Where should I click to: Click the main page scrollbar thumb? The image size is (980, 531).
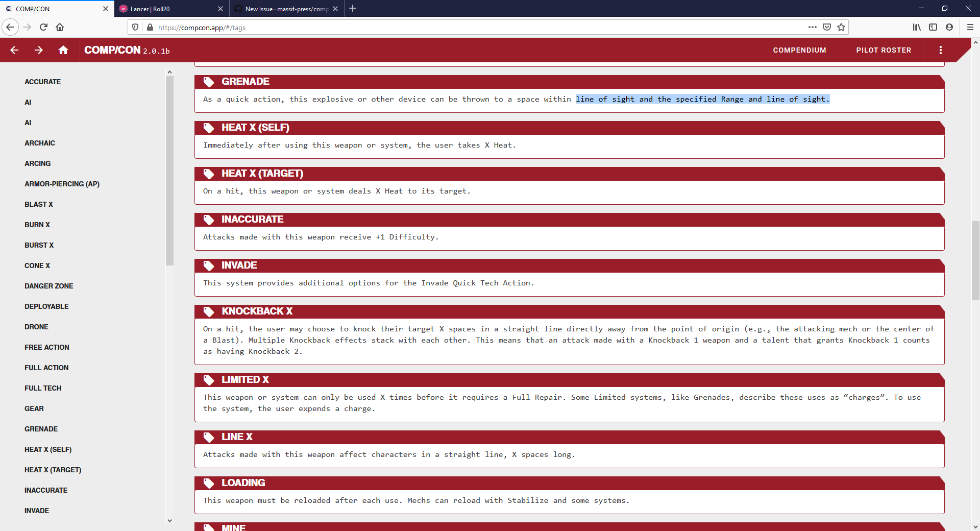tap(975, 260)
